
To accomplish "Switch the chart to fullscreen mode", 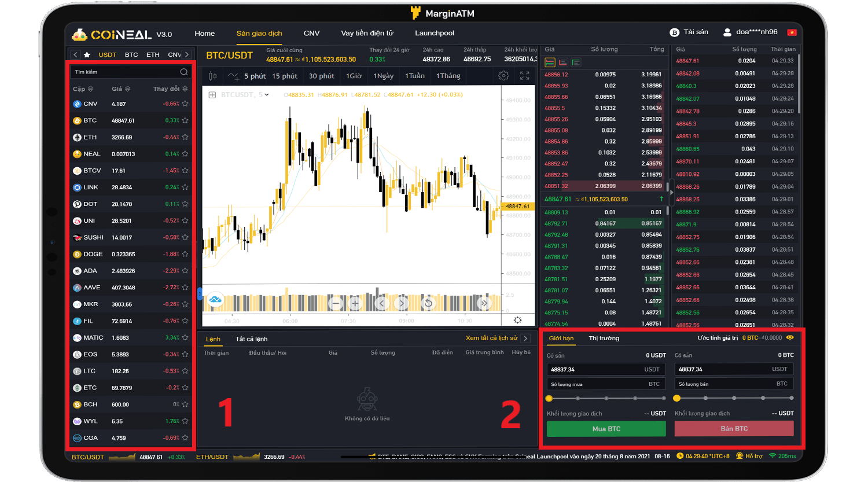I will 525,76.
